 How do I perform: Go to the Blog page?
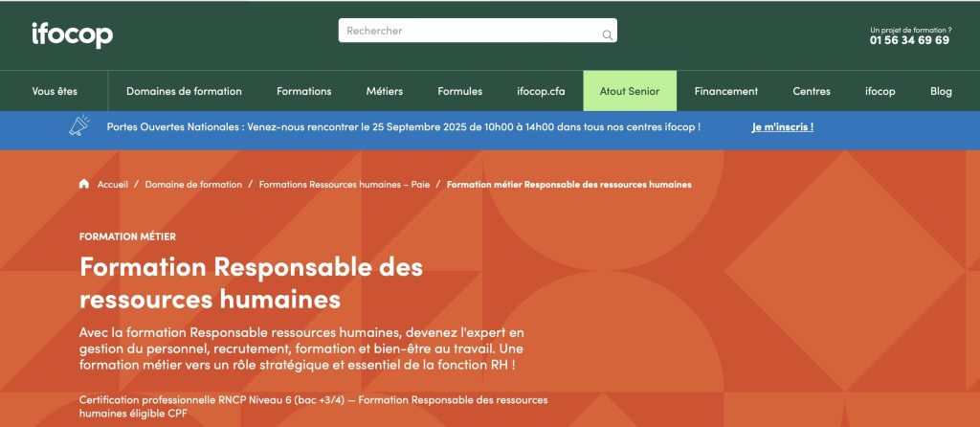click(x=941, y=91)
